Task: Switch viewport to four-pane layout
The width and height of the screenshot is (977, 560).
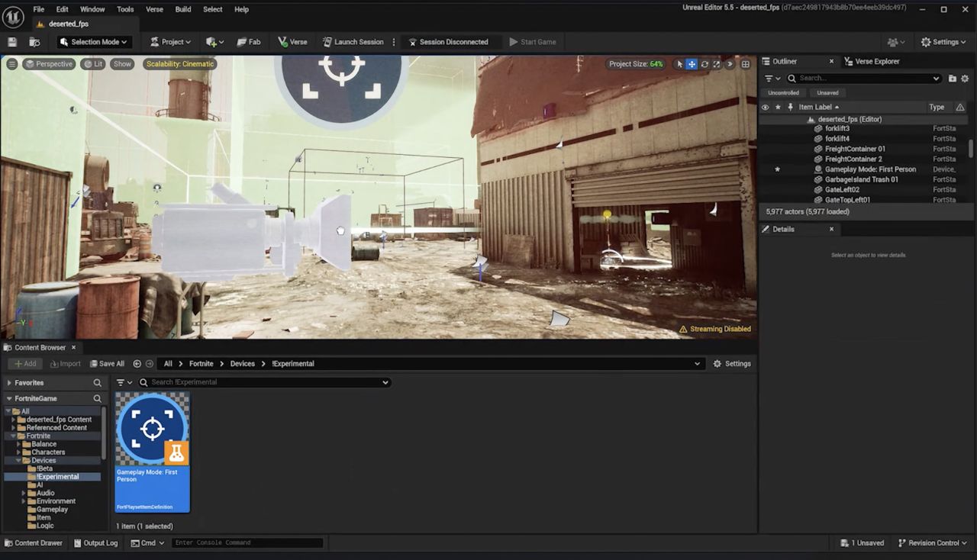Action: pyautogui.click(x=745, y=64)
